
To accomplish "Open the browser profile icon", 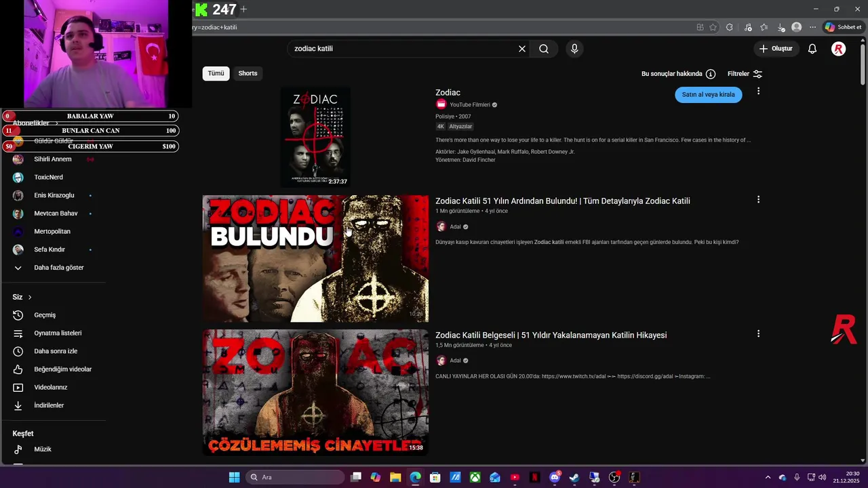I will tap(797, 27).
